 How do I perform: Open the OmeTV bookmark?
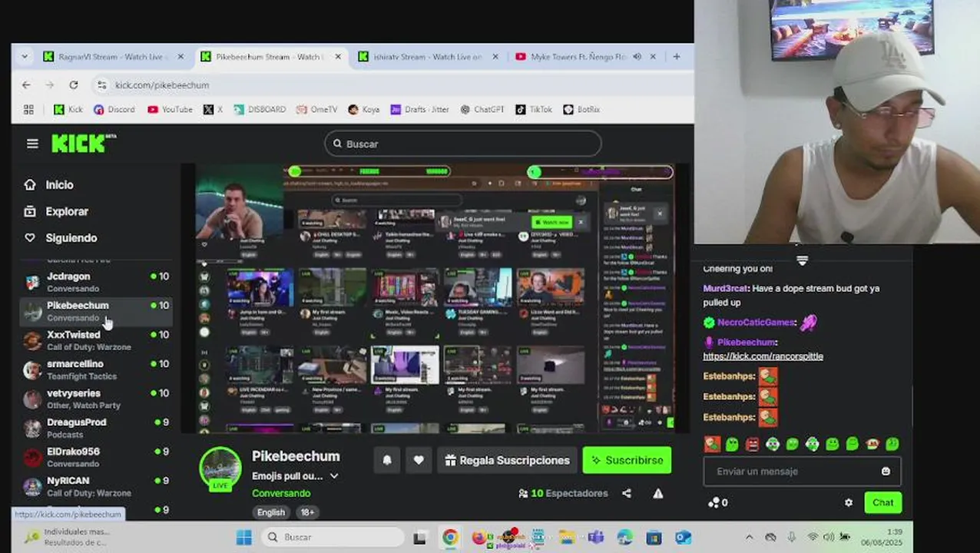click(x=316, y=110)
